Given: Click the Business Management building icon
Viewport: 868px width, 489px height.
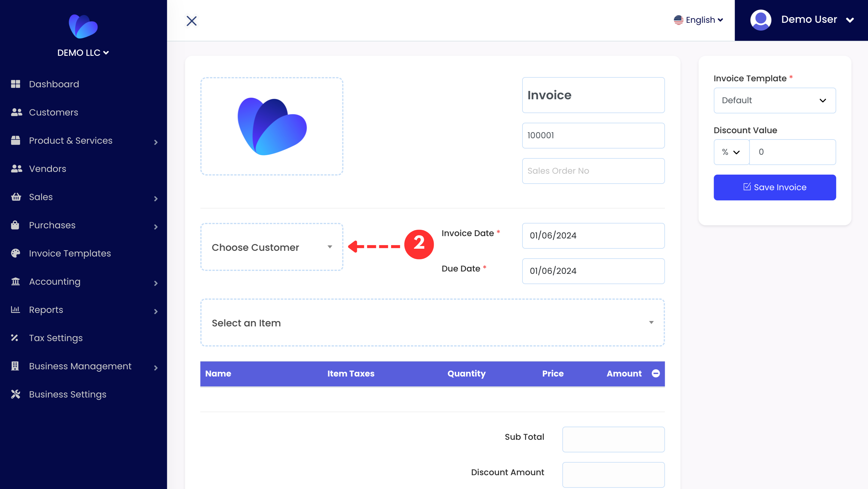Looking at the screenshot, I should (15, 366).
